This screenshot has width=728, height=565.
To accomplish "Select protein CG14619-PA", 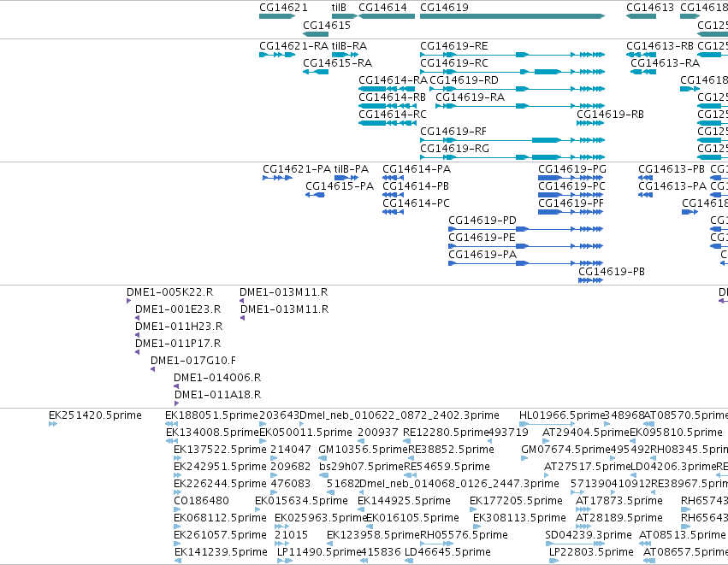I will pos(525,263).
